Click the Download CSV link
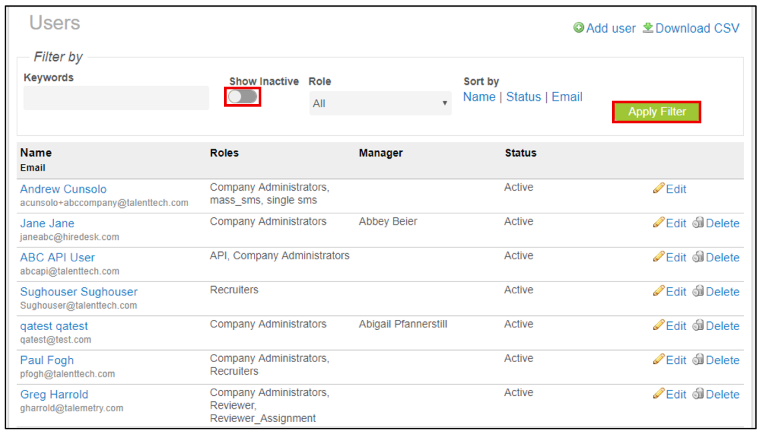The height and width of the screenshot is (433, 760). coord(697,29)
